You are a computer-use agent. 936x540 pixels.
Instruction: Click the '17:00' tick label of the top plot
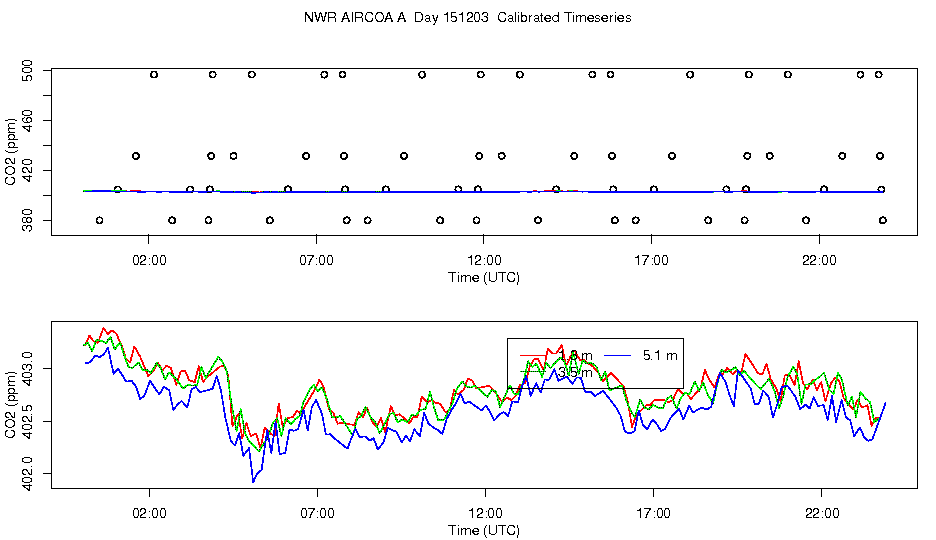coord(651,260)
